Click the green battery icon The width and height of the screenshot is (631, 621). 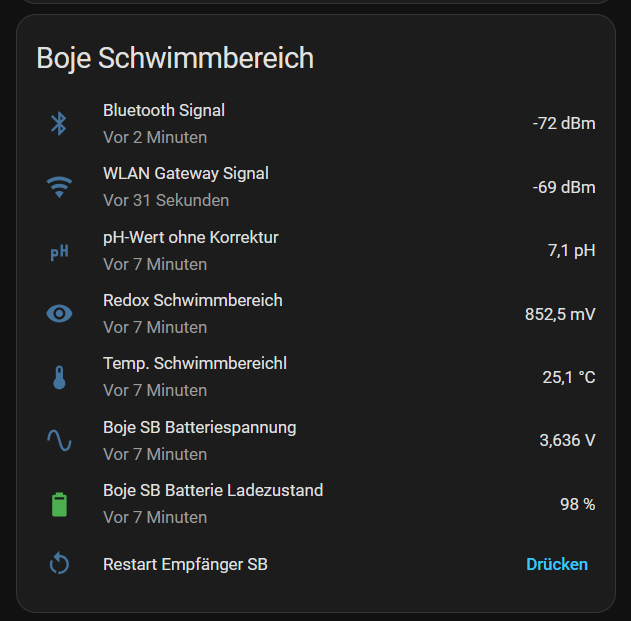click(59, 504)
